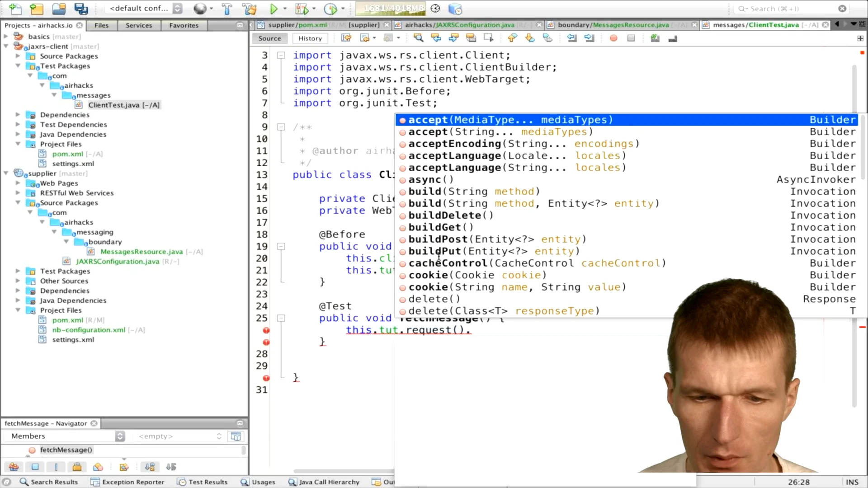This screenshot has height=488, width=868.
Task: Collapse the code fold at line 19
Action: 281,247
